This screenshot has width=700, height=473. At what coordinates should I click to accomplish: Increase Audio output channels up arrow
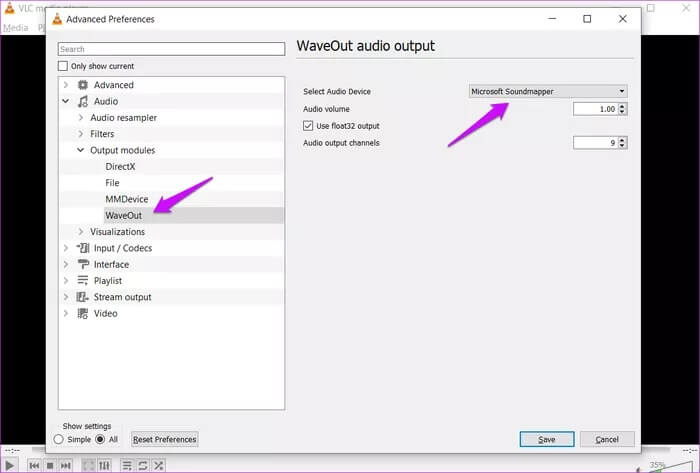pos(623,140)
